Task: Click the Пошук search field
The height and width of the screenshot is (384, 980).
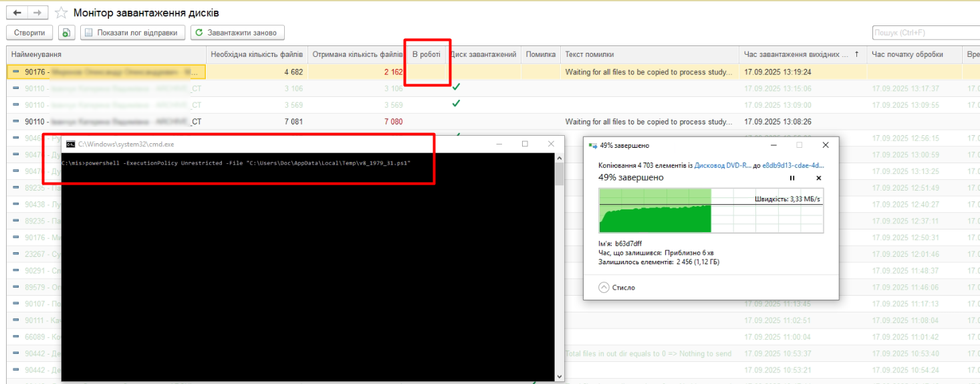Action: point(925,33)
